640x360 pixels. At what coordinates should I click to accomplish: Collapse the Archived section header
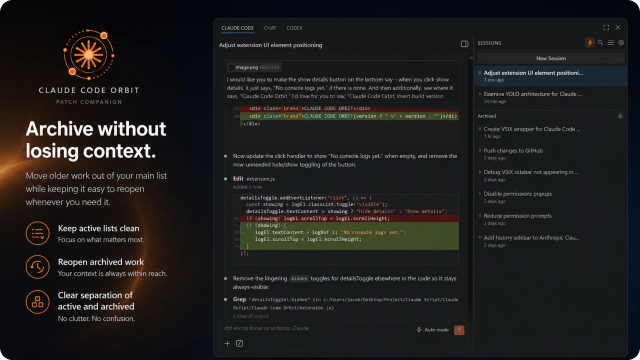(487, 116)
